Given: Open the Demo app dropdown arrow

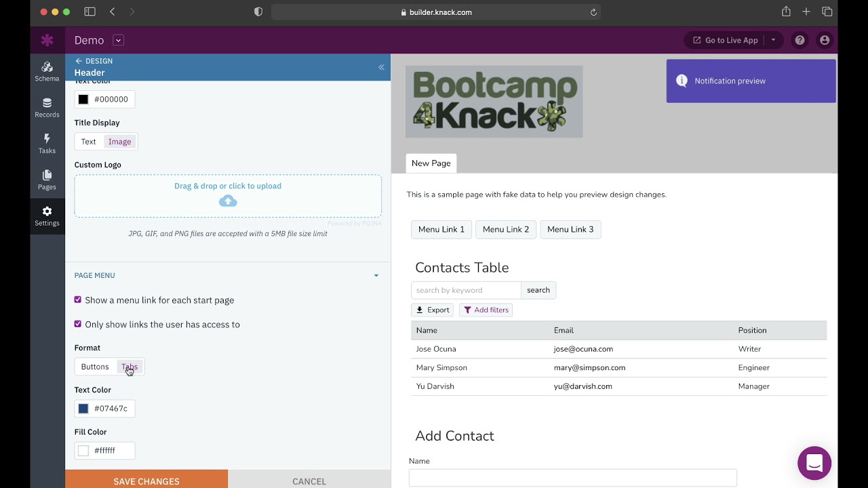Looking at the screenshot, I should [118, 40].
